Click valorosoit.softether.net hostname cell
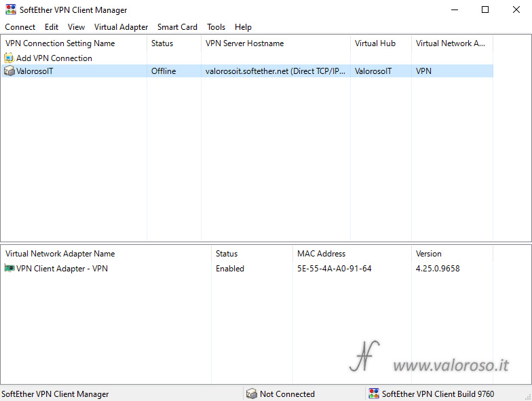This screenshot has width=532, height=401. coord(275,71)
